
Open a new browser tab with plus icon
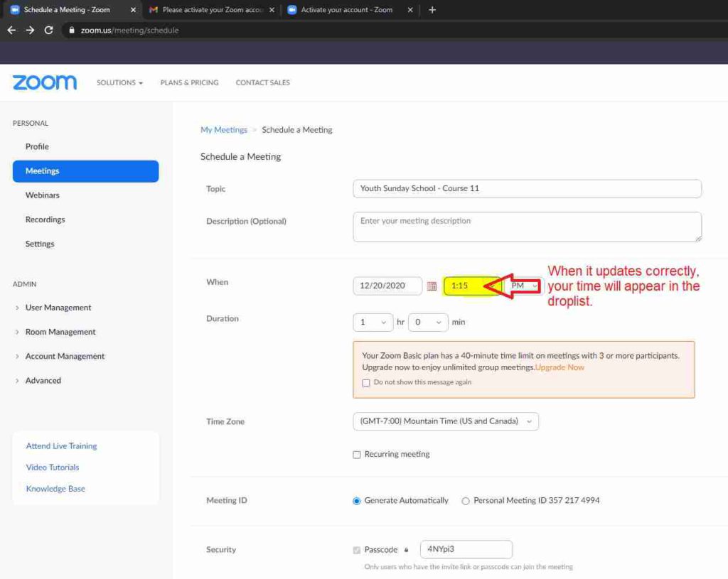pyautogui.click(x=432, y=10)
